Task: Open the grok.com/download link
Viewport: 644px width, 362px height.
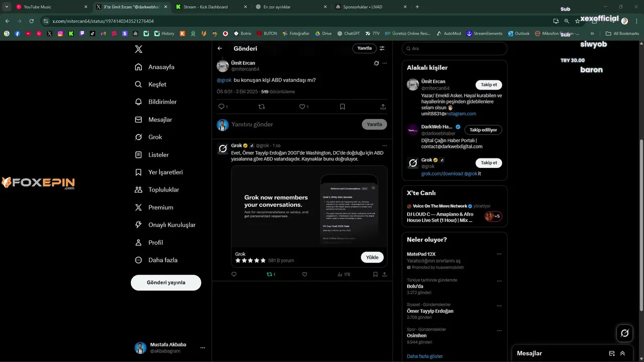Action: pos(442,173)
